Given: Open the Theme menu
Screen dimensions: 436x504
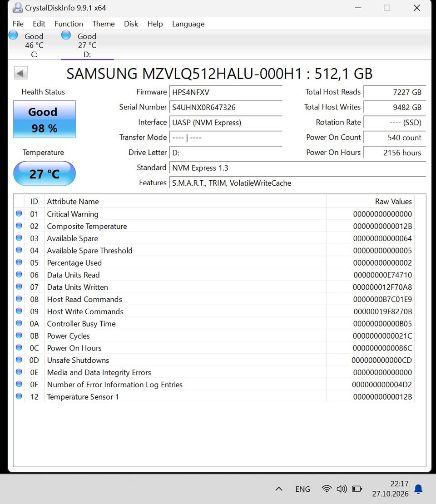Looking at the screenshot, I should click(104, 24).
